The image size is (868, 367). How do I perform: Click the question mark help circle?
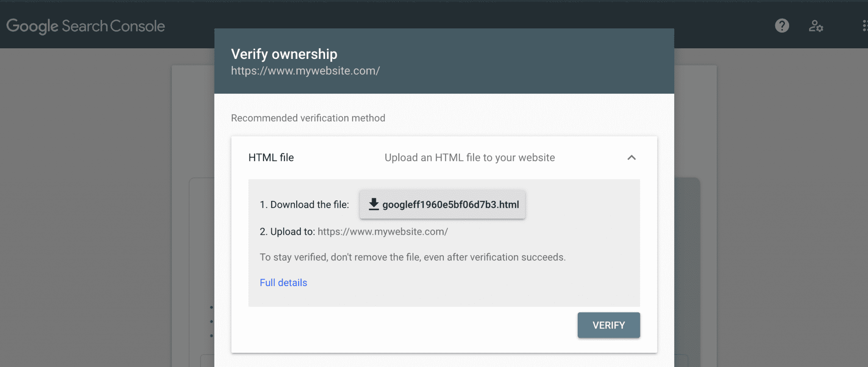coord(781,26)
